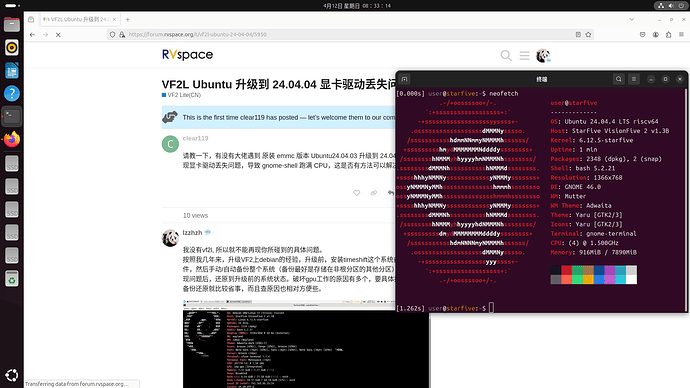
Task: Open the RVspace forum hamburger menu
Action: coord(524,55)
